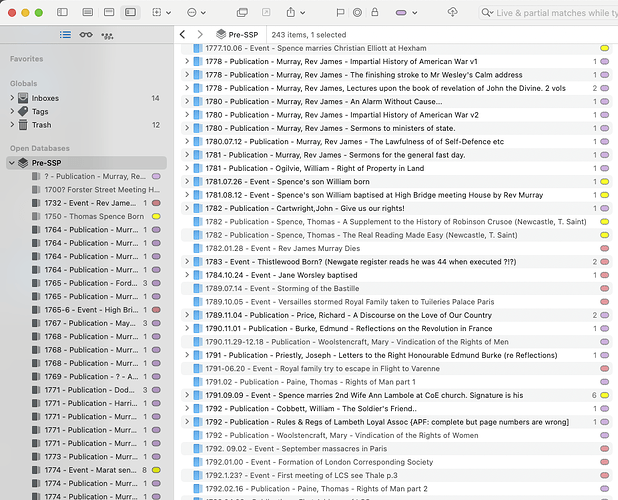
Task: Toggle the lock icon in toolbar
Action: (374, 12)
